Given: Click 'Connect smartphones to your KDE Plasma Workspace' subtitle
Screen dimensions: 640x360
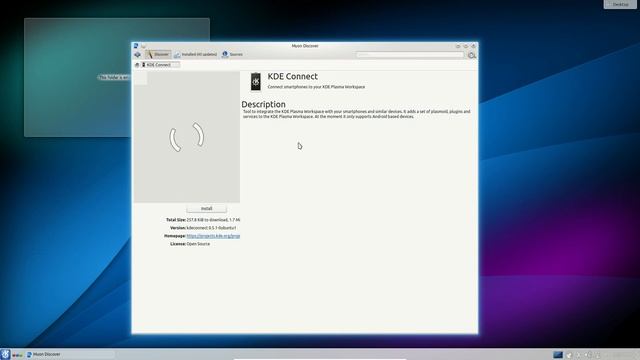Looking at the screenshot, I should pyautogui.click(x=316, y=87).
